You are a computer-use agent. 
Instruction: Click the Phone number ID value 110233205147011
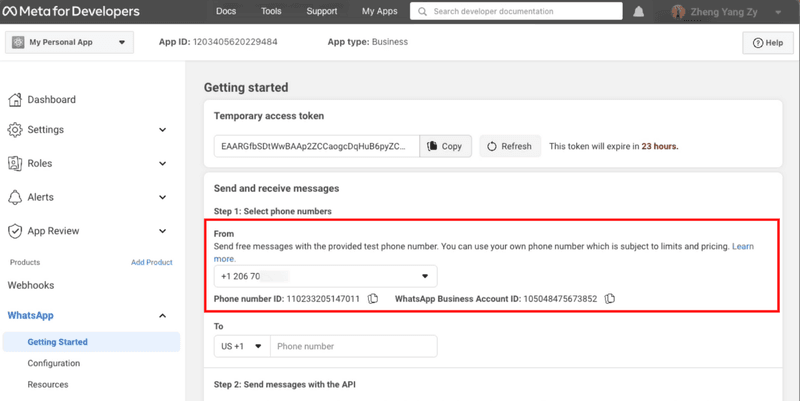pos(323,298)
